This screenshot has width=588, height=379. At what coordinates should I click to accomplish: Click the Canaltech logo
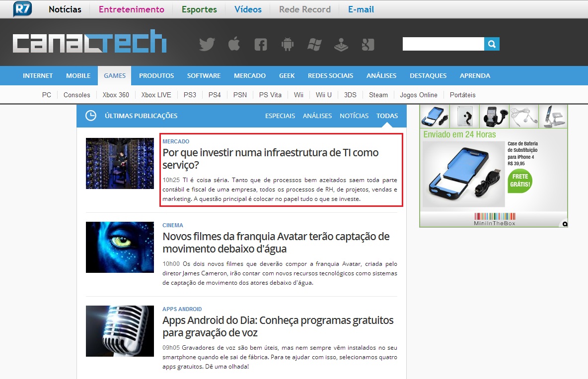coord(89,42)
